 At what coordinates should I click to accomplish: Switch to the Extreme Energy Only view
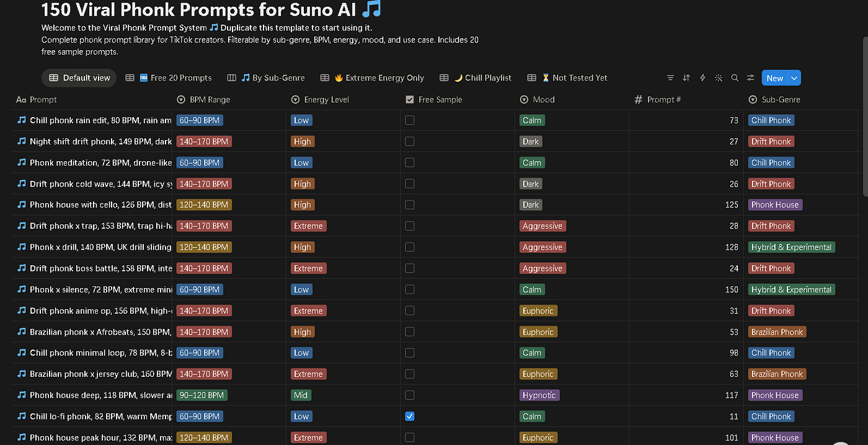point(373,78)
